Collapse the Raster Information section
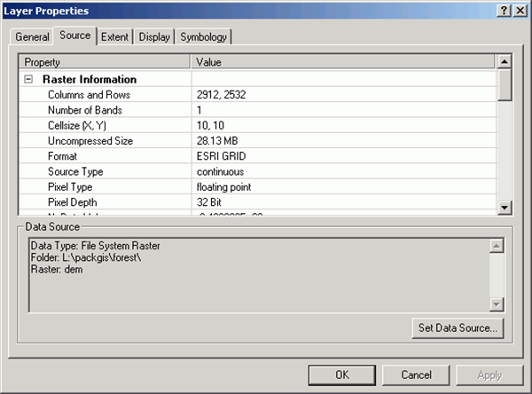The image size is (532, 394). click(29, 79)
